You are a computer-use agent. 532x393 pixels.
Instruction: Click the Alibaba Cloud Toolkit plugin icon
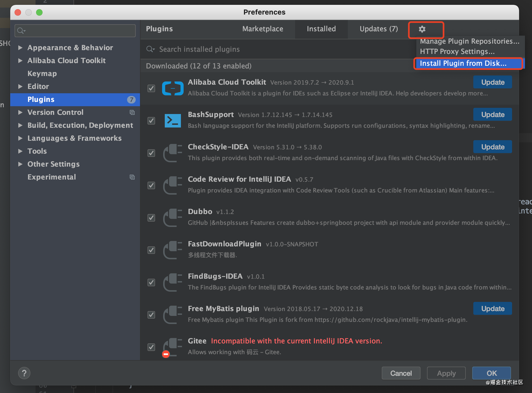[173, 88]
